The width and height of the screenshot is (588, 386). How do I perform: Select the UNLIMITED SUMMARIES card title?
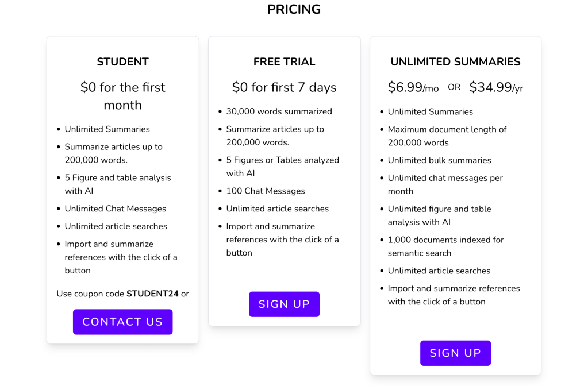(x=455, y=61)
